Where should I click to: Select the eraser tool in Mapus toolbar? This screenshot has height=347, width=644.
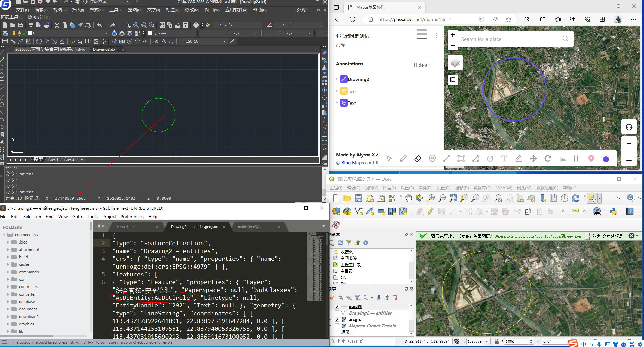(x=418, y=159)
